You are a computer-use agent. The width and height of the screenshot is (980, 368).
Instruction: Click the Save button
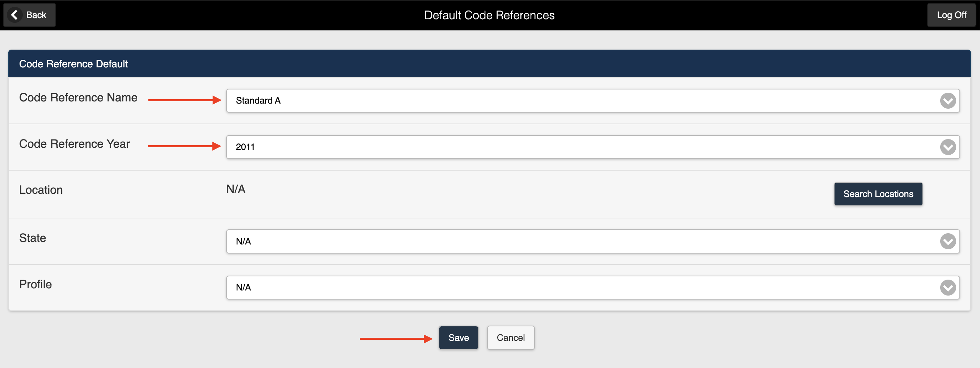coord(459,338)
